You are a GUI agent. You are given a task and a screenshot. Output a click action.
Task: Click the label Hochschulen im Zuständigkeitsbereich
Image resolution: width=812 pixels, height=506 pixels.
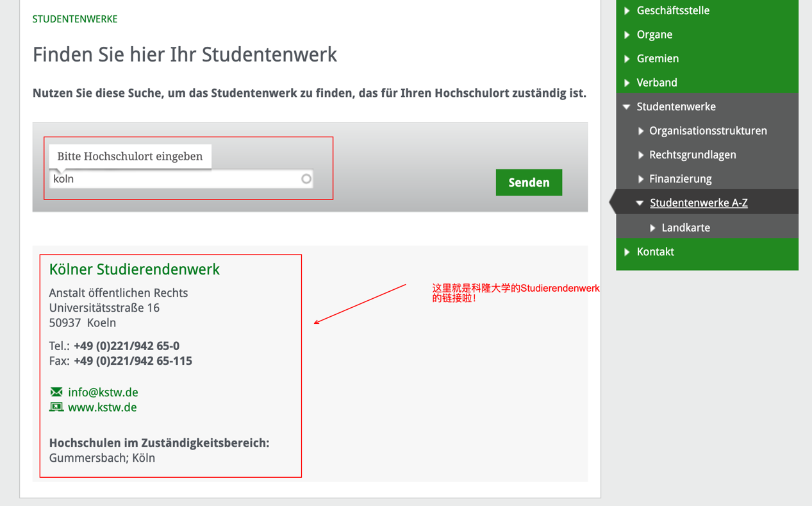[159, 443]
